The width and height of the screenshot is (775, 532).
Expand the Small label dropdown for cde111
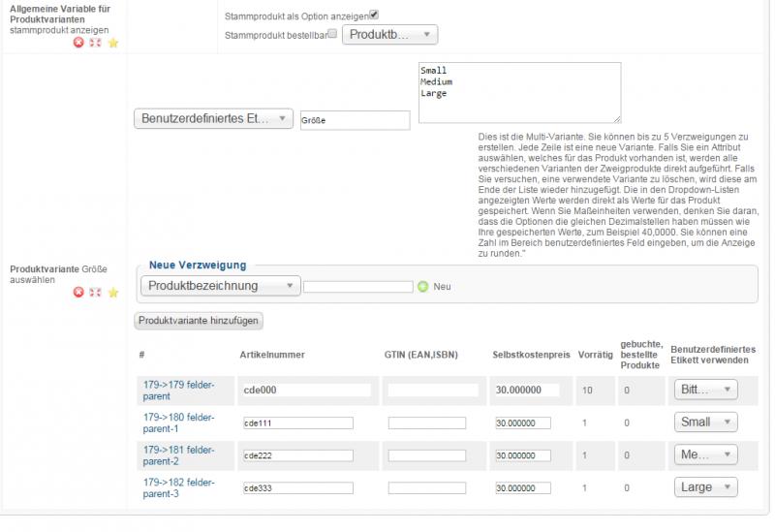click(705, 422)
